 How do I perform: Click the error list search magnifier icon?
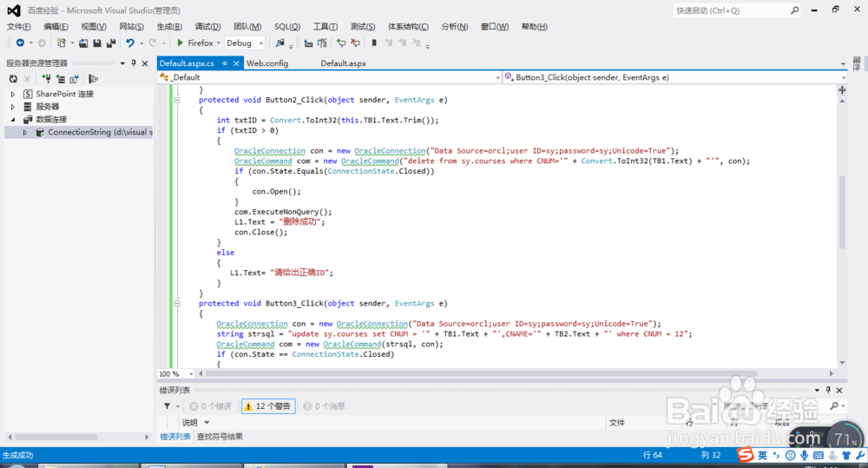point(834,406)
